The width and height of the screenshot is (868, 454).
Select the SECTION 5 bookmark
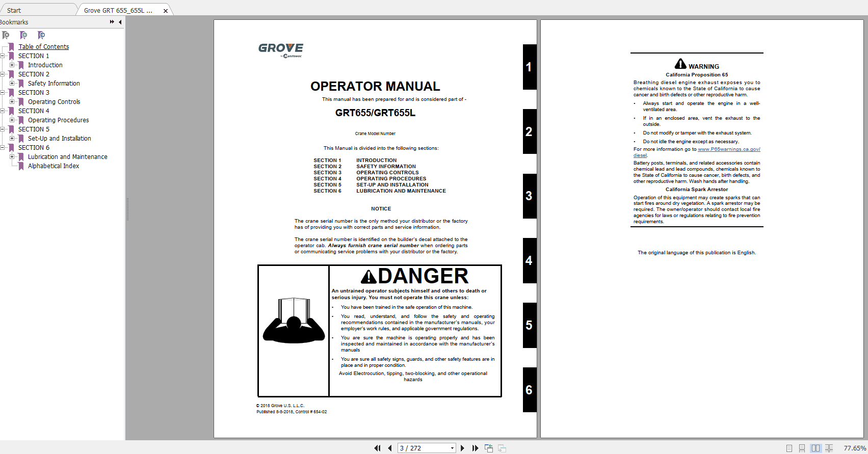click(x=34, y=129)
